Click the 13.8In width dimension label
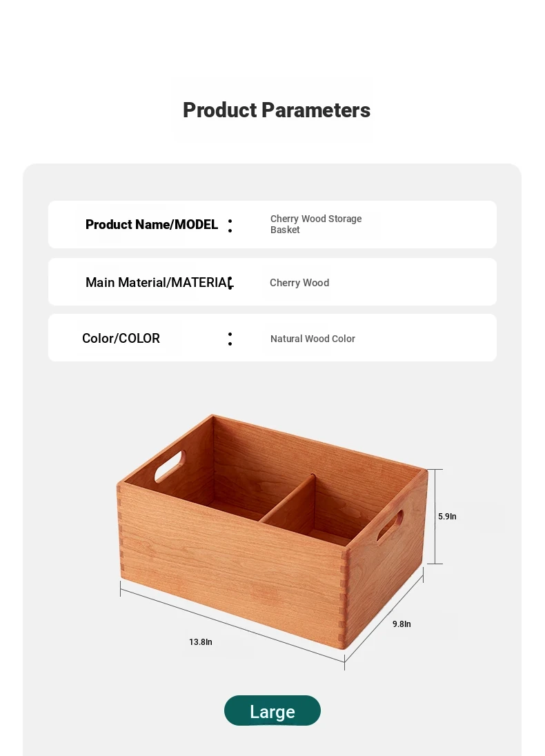The height and width of the screenshot is (756, 545). coord(201,641)
